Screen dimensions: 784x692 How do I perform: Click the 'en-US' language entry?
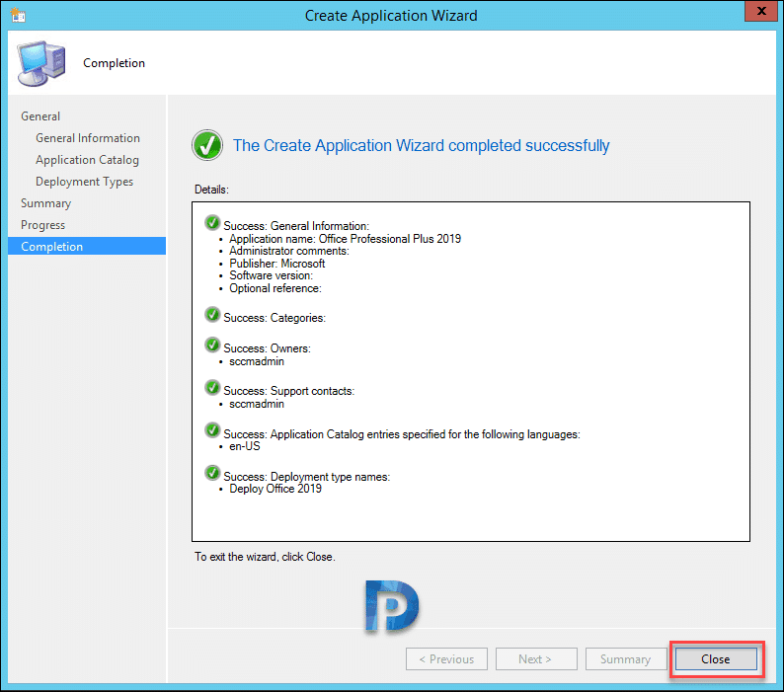click(245, 446)
